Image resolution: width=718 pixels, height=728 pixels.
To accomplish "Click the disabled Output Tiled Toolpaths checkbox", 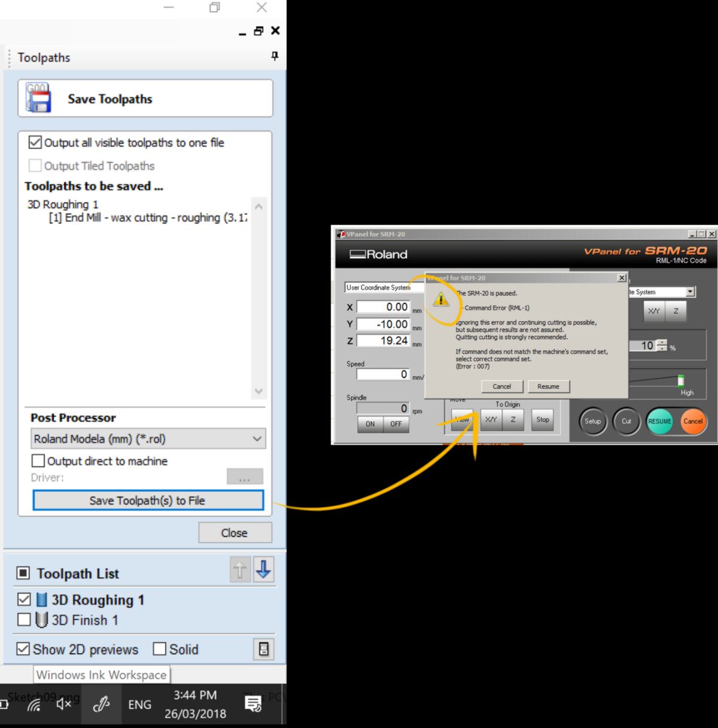I will tap(35, 166).
